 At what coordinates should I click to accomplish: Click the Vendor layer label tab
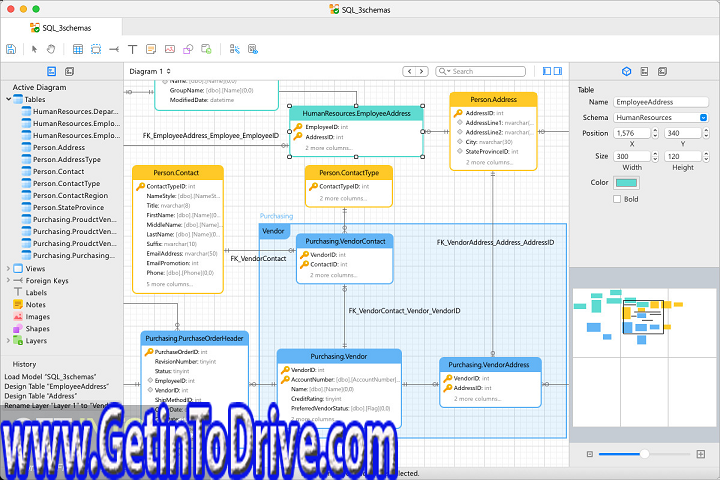[274, 231]
